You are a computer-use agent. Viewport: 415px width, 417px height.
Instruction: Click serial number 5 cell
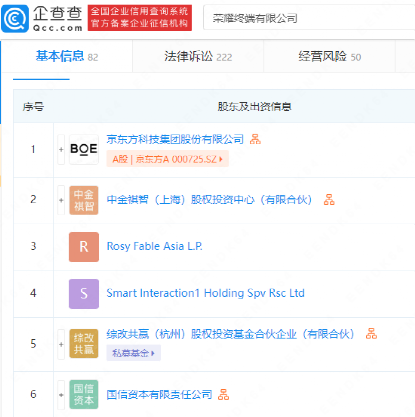33,344
